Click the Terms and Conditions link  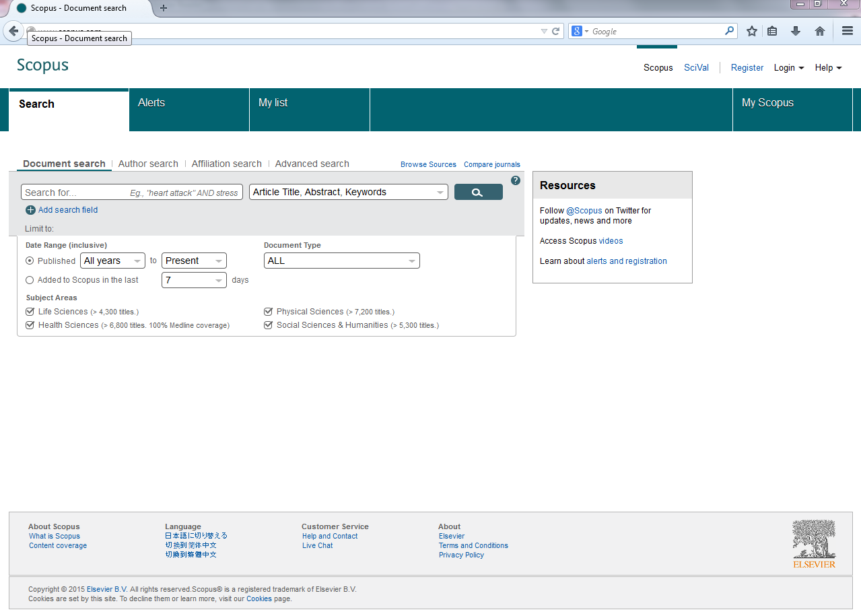(x=473, y=545)
